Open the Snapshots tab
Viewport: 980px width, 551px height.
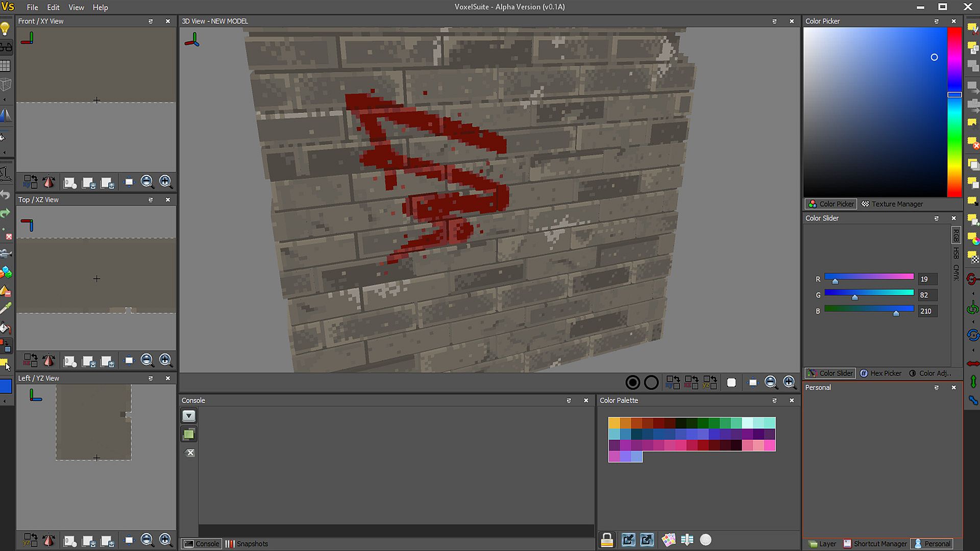pos(247,544)
